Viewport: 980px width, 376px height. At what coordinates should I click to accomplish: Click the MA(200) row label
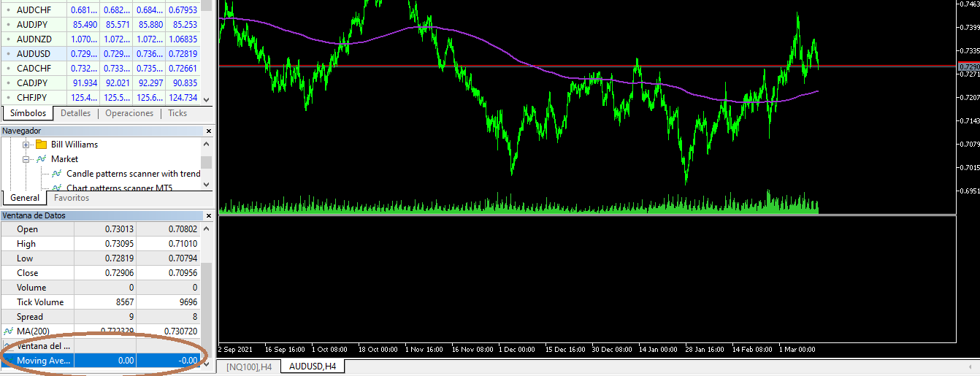pyautogui.click(x=34, y=331)
